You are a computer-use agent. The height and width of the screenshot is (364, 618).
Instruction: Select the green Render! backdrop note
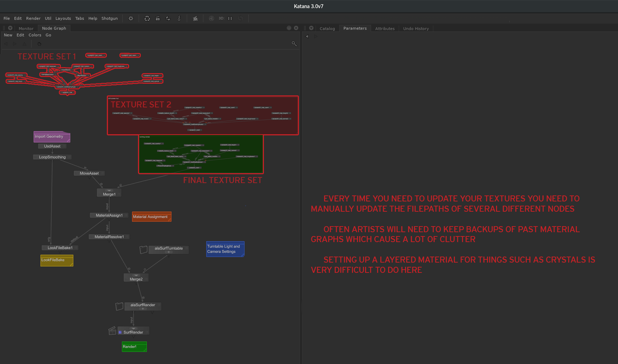(x=134, y=347)
